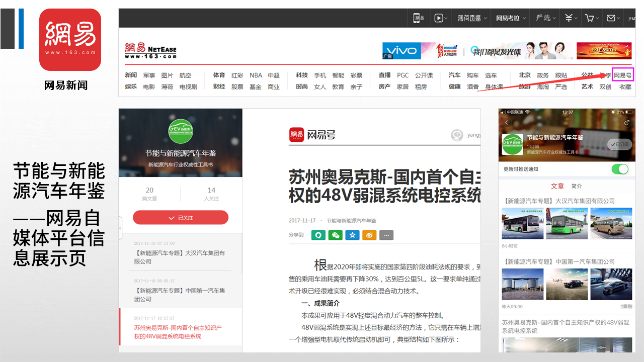
Task: Expand the 严选 dropdown in top bar
Action: pyautogui.click(x=546, y=18)
